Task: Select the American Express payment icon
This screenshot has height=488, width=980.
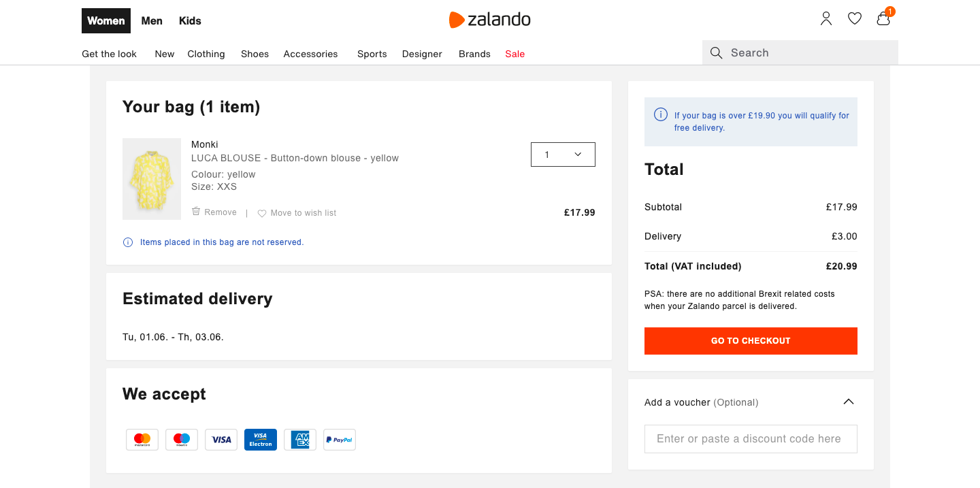Action: pyautogui.click(x=299, y=439)
